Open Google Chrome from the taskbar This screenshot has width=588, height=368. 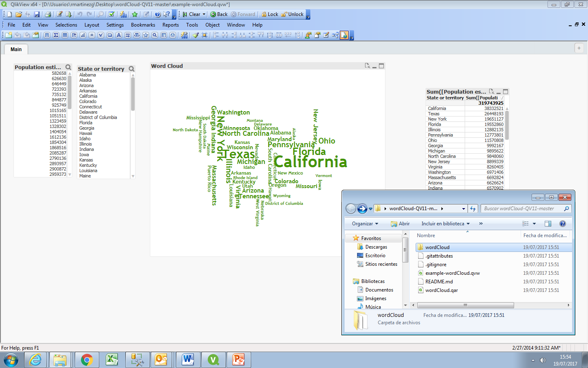pyautogui.click(x=87, y=360)
